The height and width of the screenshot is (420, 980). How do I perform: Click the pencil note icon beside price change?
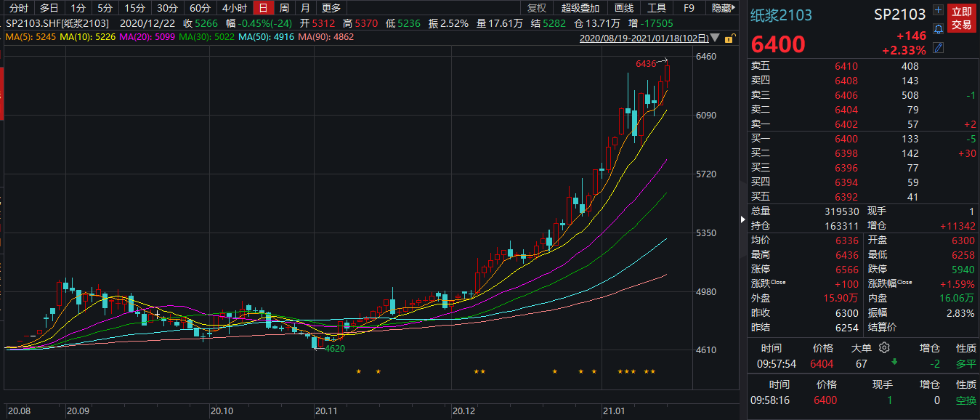[939, 48]
